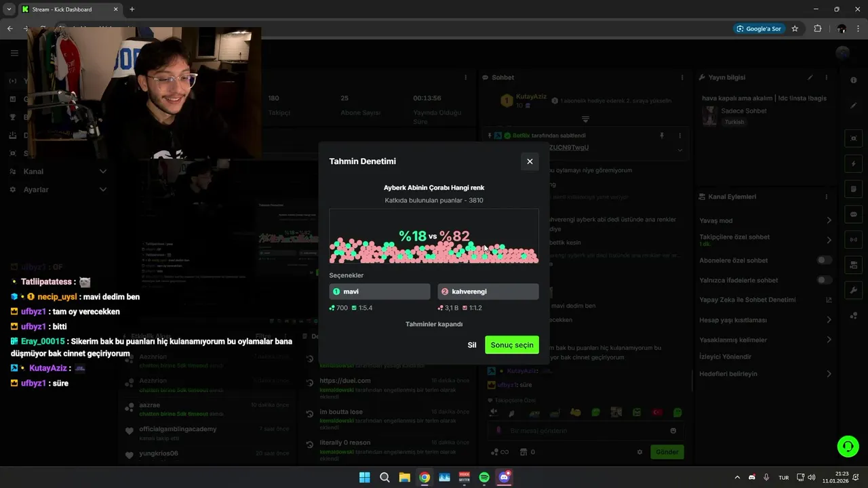Click İzleyici Yönlendir
This screenshot has width=868, height=488.
pos(725,357)
